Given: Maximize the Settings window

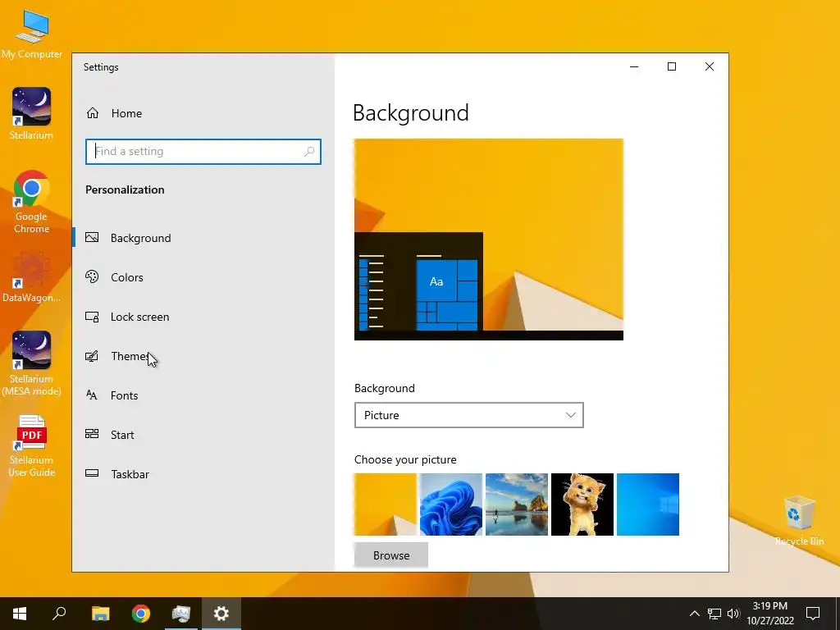Looking at the screenshot, I should 672,66.
